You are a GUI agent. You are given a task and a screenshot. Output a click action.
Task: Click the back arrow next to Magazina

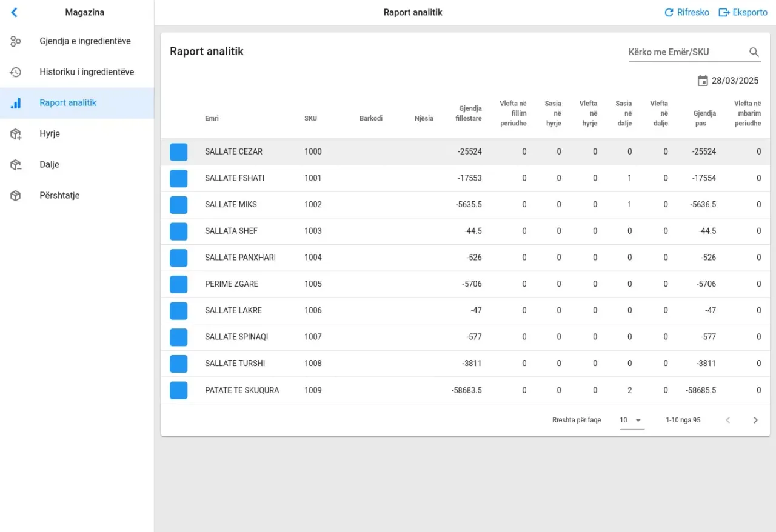point(15,12)
